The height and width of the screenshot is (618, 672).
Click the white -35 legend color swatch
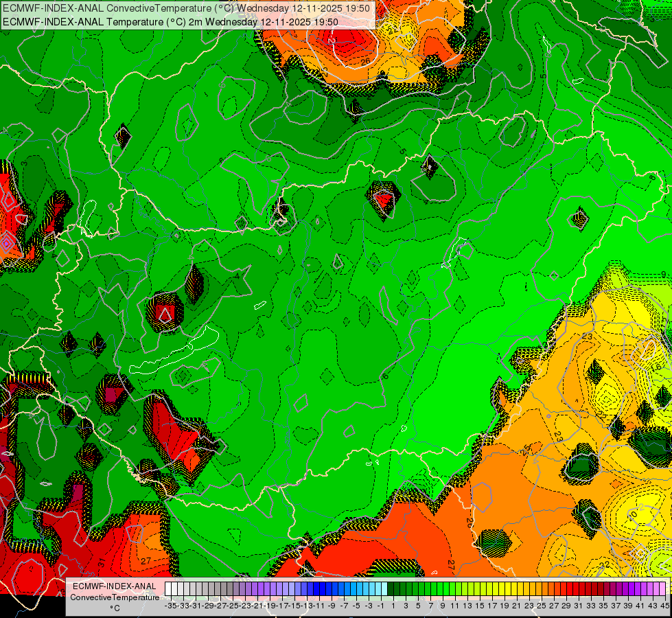click(x=168, y=588)
